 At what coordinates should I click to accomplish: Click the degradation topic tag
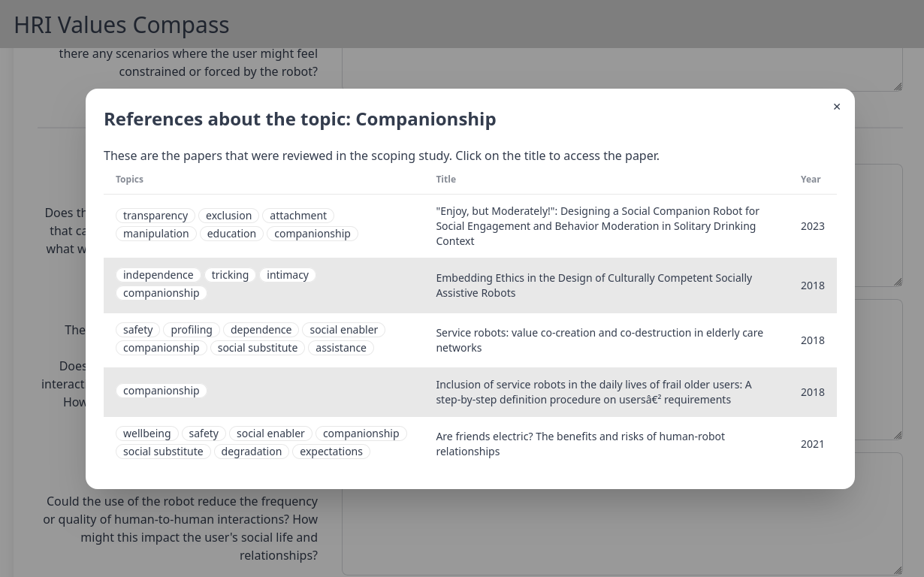(251, 452)
